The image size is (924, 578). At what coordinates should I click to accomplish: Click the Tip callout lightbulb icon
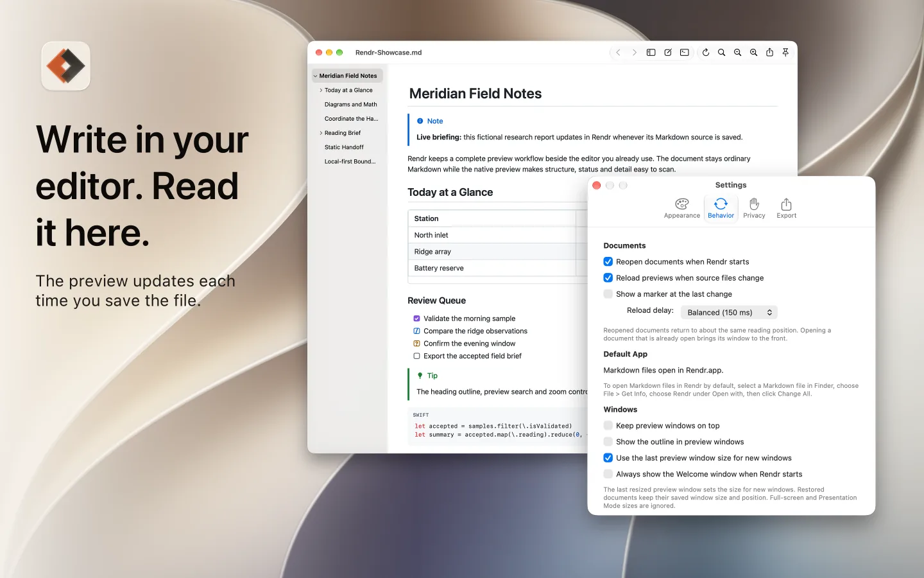point(420,376)
